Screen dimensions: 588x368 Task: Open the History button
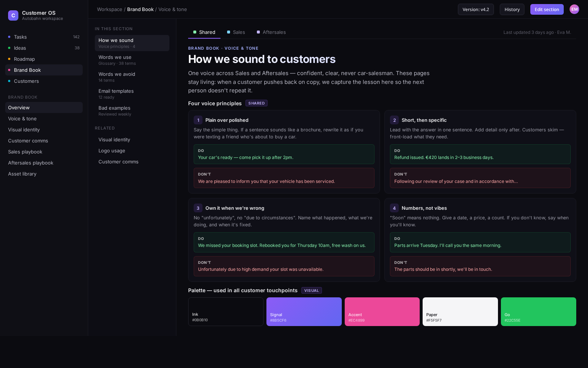tap(512, 9)
